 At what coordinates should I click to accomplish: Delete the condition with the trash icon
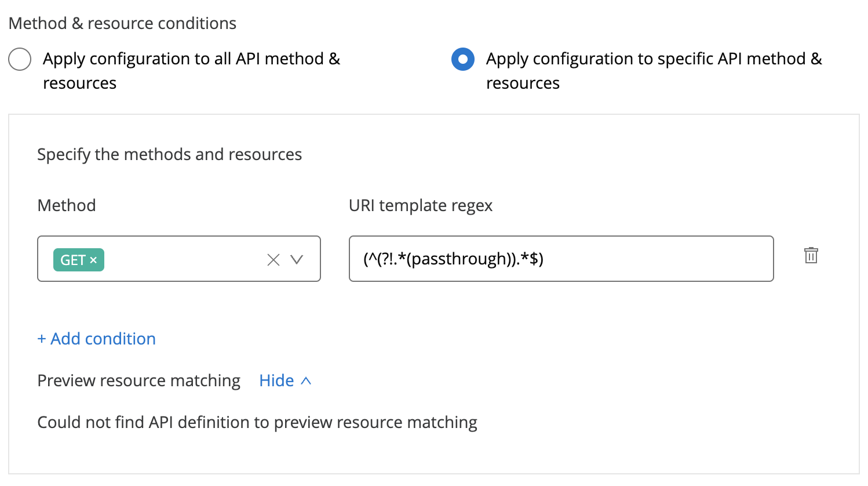coord(811,255)
